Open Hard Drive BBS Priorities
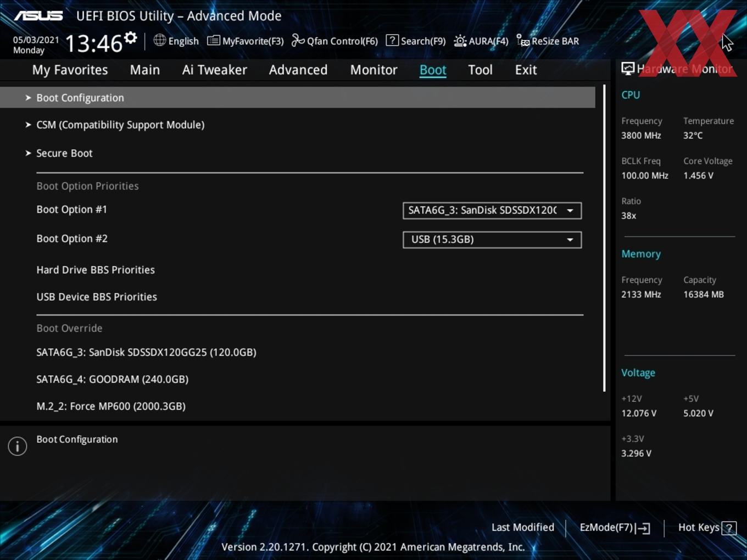This screenshot has height=560, width=747. click(96, 270)
